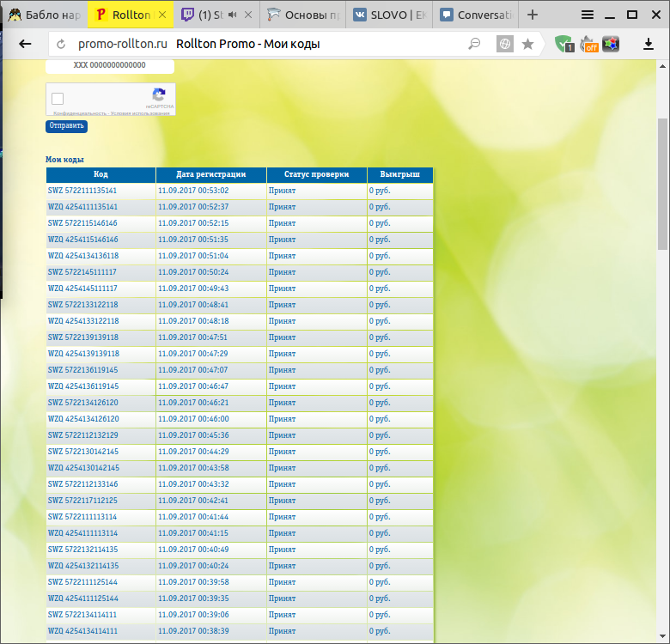
Task: Open a new tab with the plus button
Action: (533, 15)
